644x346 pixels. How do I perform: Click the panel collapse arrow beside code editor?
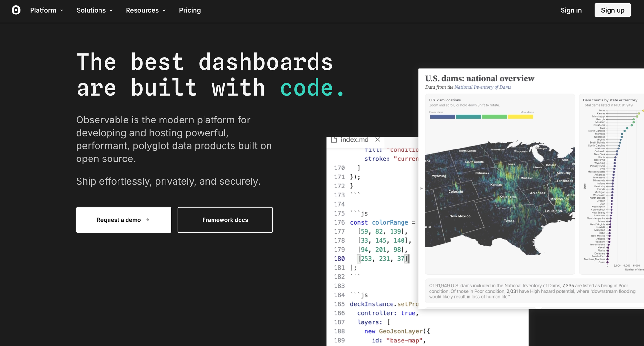[421, 189]
